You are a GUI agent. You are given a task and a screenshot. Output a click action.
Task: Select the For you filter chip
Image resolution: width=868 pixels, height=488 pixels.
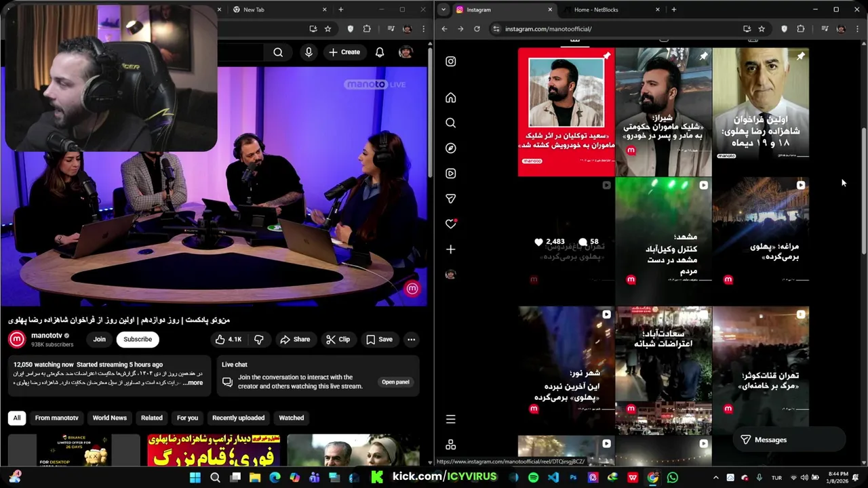[188, 418]
